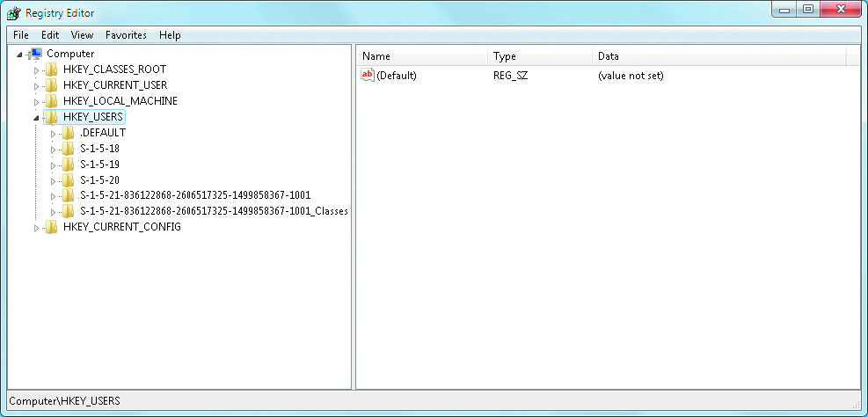Select the S-1-5-20 label
This screenshot has width=868, height=417.
coord(99,180)
